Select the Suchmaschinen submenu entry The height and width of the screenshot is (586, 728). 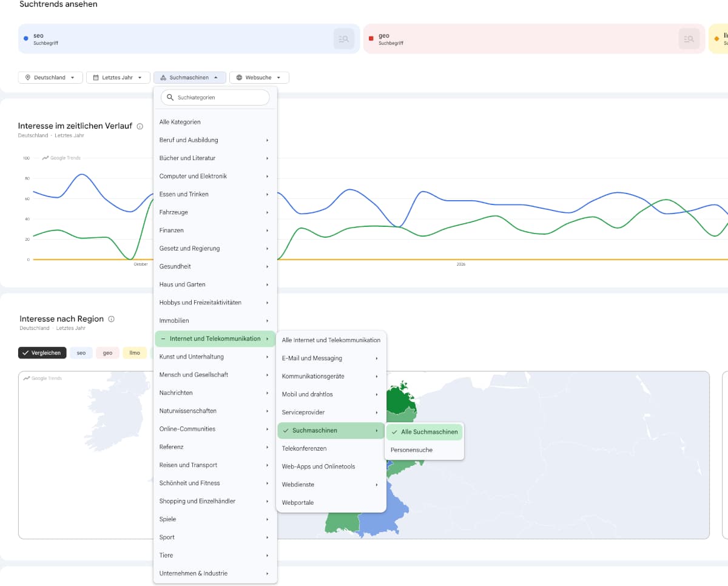point(331,431)
